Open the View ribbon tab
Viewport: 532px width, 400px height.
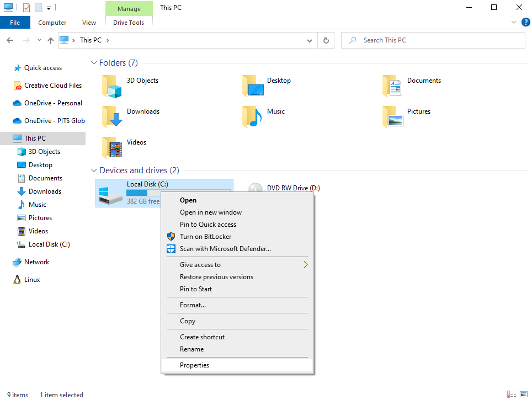(89, 23)
